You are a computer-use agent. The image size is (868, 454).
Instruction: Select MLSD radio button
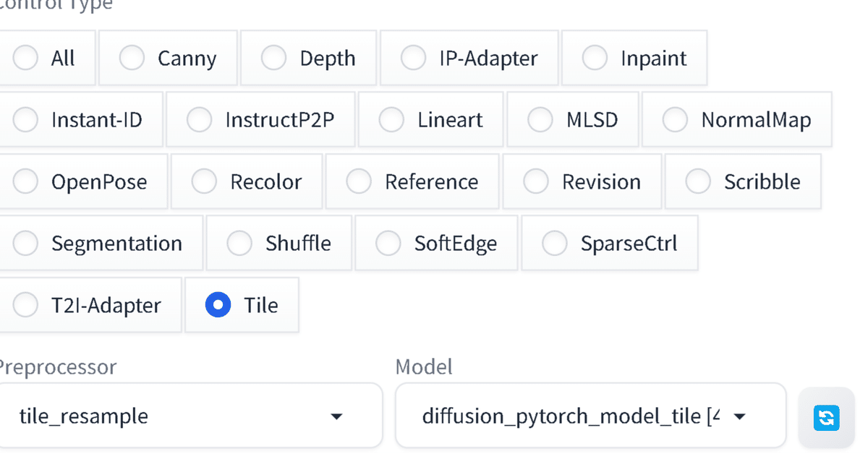coord(540,119)
